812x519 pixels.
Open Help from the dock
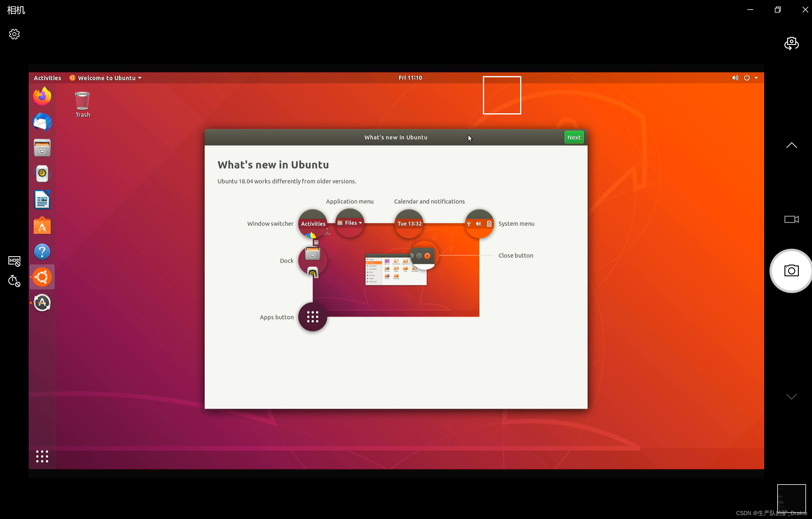[42, 251]
